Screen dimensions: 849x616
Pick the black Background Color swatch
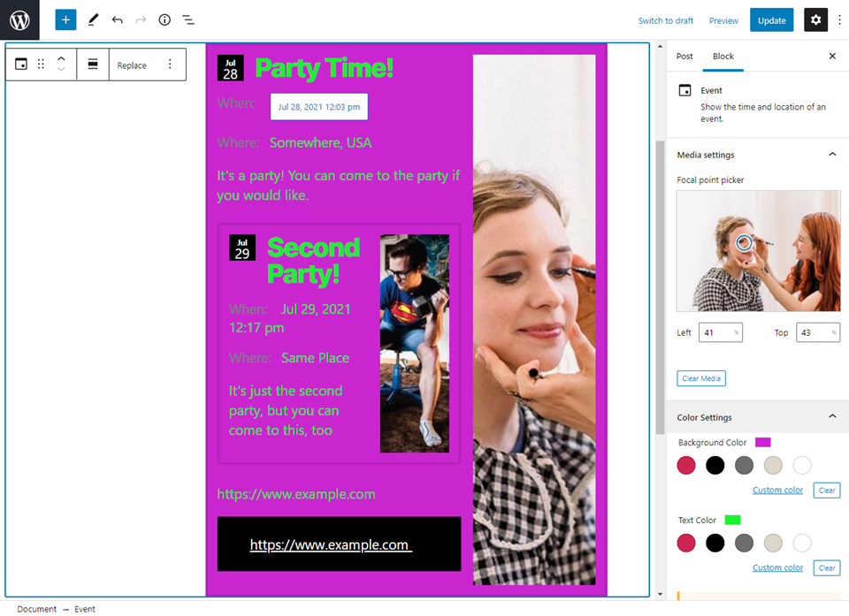pos(715,465)
